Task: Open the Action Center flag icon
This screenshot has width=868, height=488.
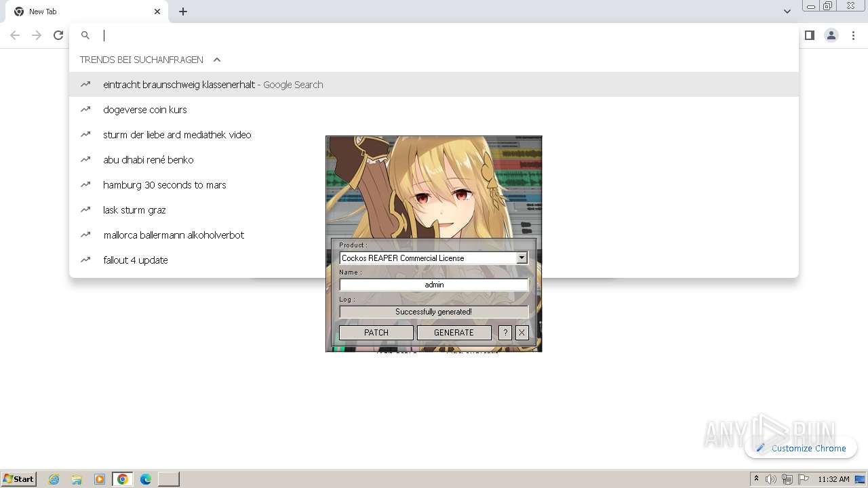Action: 804,479
